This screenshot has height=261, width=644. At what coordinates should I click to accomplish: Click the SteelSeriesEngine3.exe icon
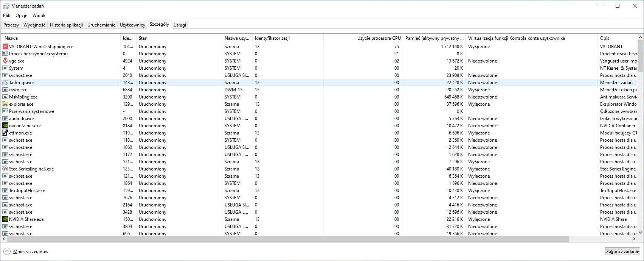click(5, 169)
